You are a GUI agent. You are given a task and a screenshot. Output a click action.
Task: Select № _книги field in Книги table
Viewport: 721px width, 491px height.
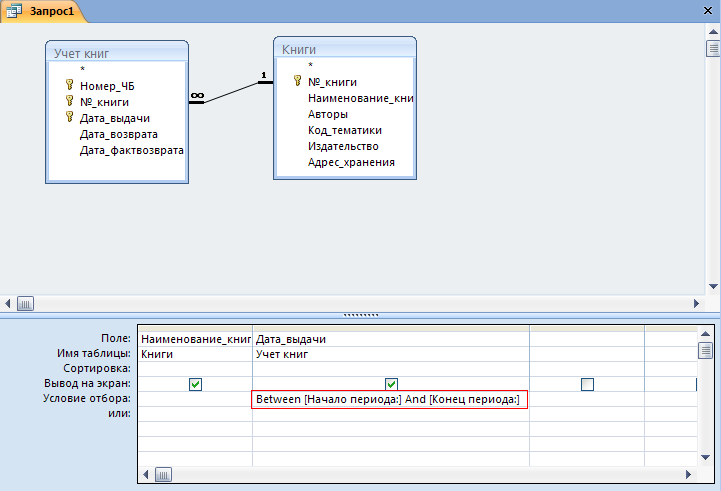332,82
